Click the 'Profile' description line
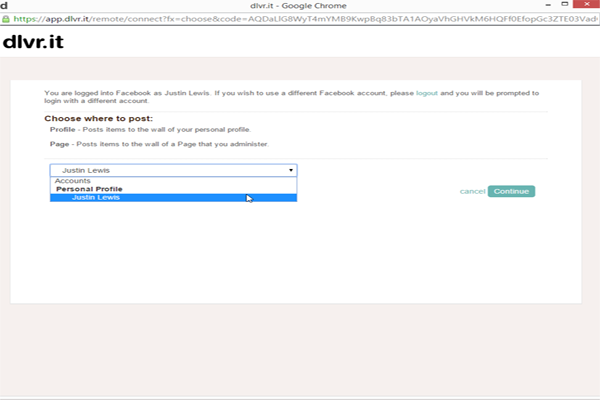 click(x=150, y=129)
